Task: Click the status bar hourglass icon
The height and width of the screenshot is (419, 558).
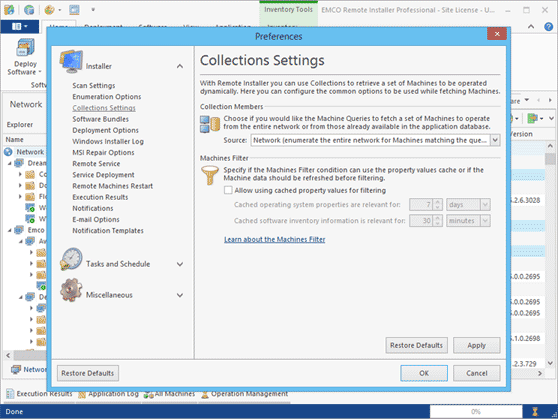Action: tap(535, 412)
